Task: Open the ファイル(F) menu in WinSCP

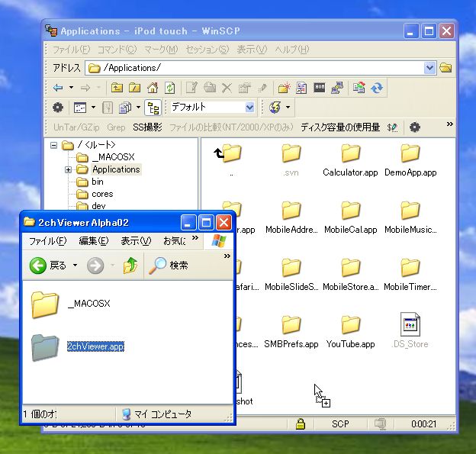Action: [x=72, y=50]
